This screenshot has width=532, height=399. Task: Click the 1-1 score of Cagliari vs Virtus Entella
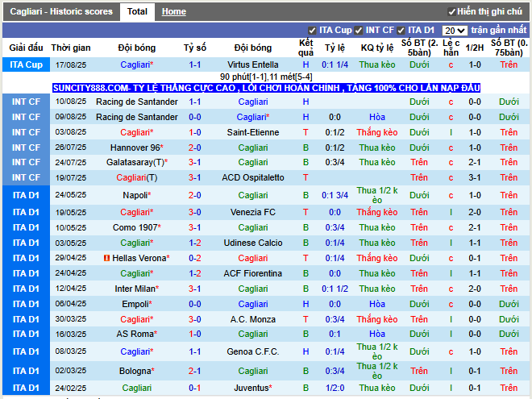point(195,64)
